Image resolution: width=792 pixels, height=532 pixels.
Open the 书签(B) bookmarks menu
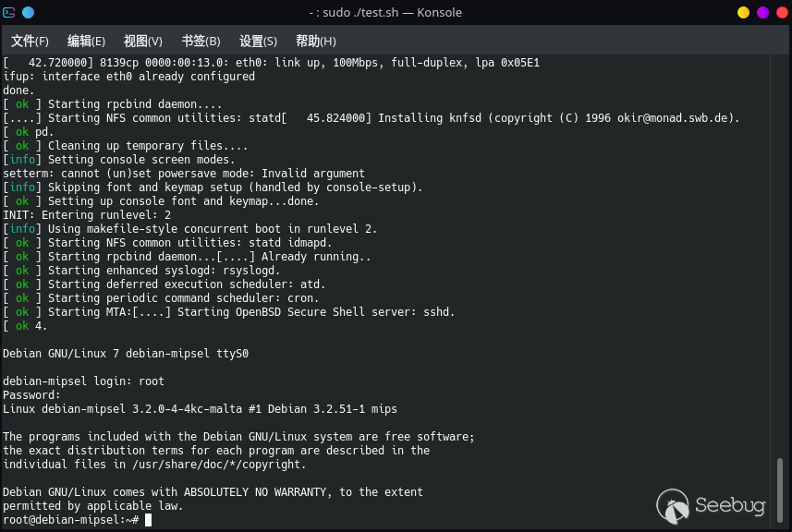[x=201, y=42]
